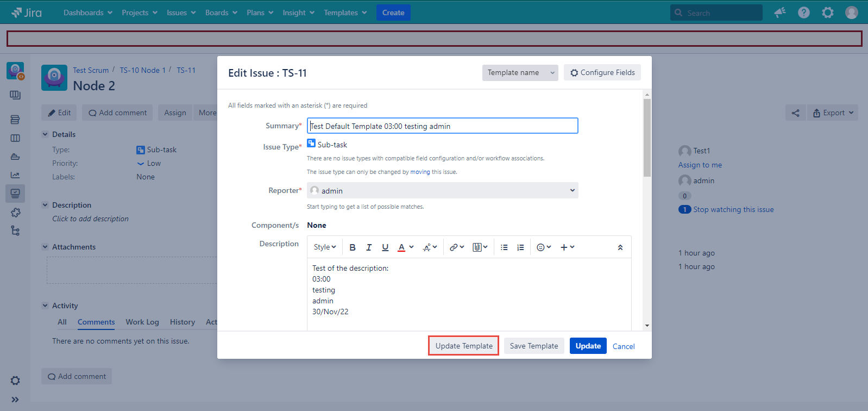Open the Style text format dropdown
The width and height of the screenshot is (868, 411).
pyautogui.click(x=325, y=247)
